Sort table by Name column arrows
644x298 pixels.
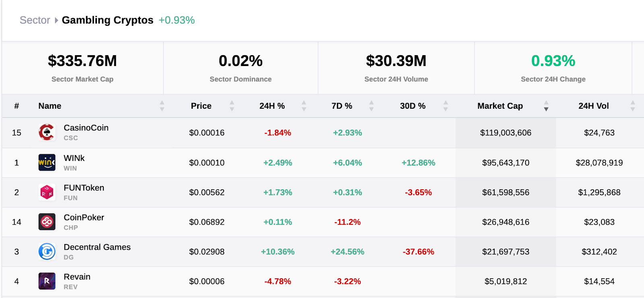(x=162, y=106)
